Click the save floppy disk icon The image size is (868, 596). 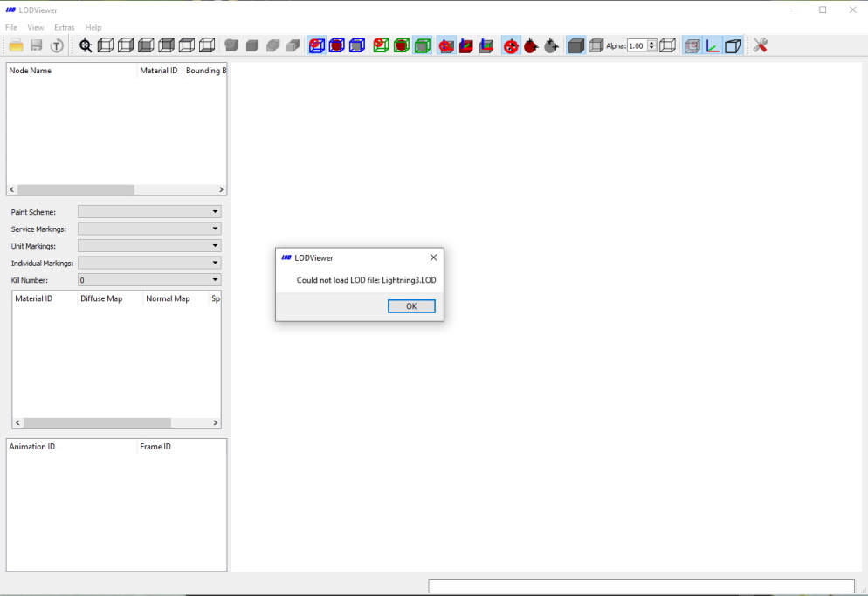tap(37, 45)
